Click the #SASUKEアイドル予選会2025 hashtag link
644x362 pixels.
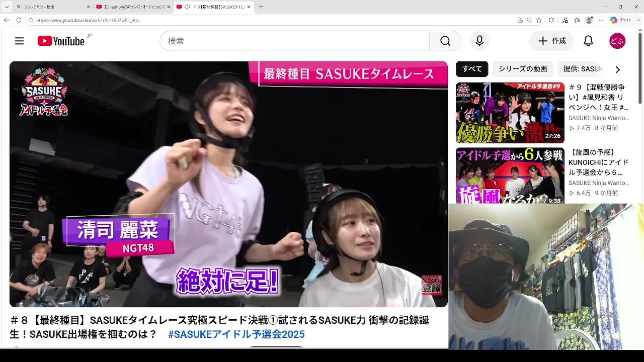(236, 334)
